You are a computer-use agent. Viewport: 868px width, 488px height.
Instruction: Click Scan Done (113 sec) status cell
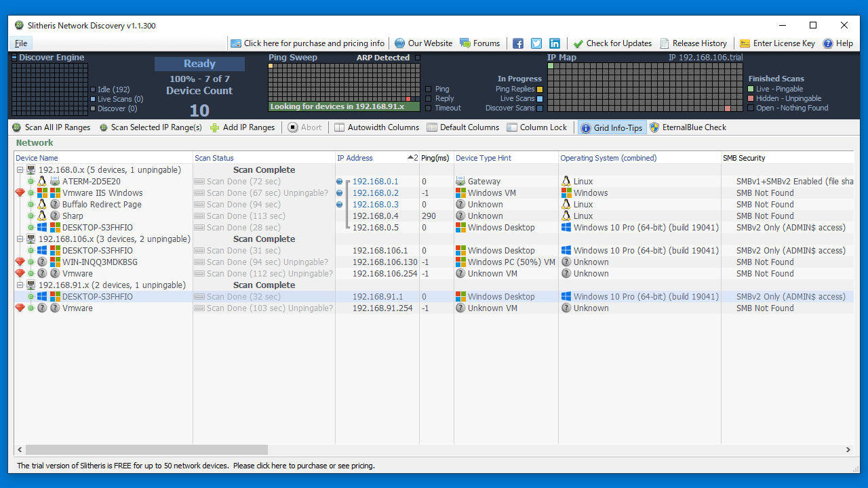[x=264, y=216]
